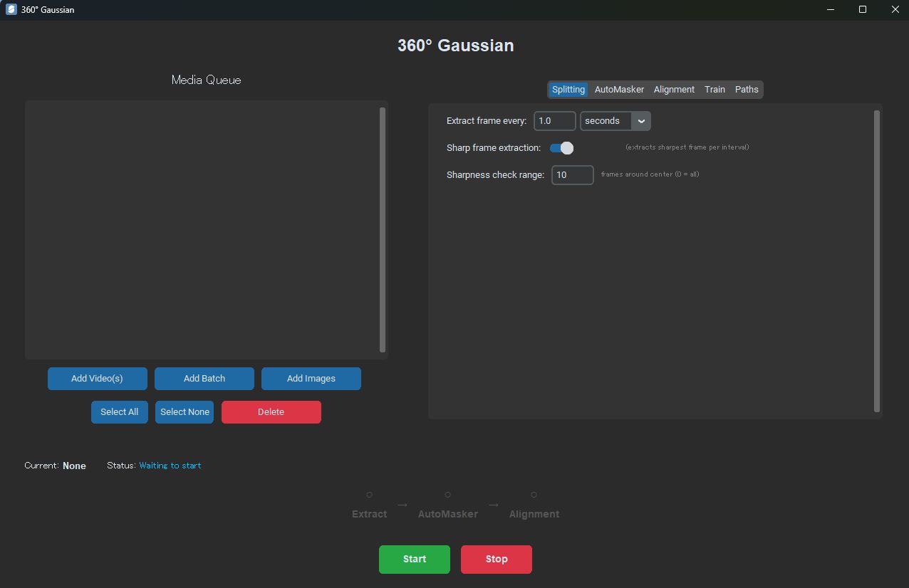Select all items in the Media Queue

point(119,411)
